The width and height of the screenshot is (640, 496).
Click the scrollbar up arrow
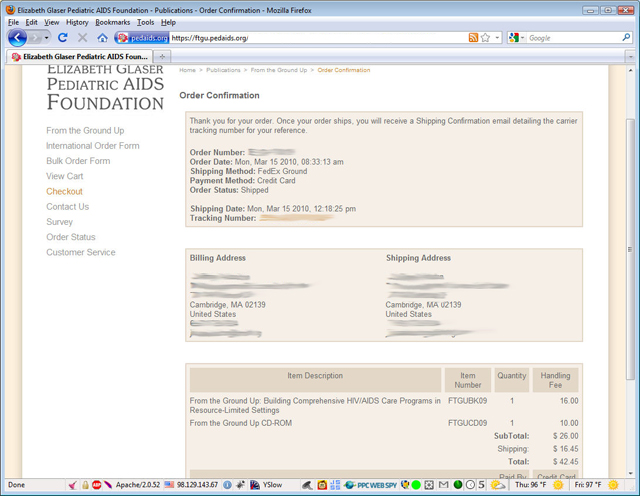click(631, 70)
